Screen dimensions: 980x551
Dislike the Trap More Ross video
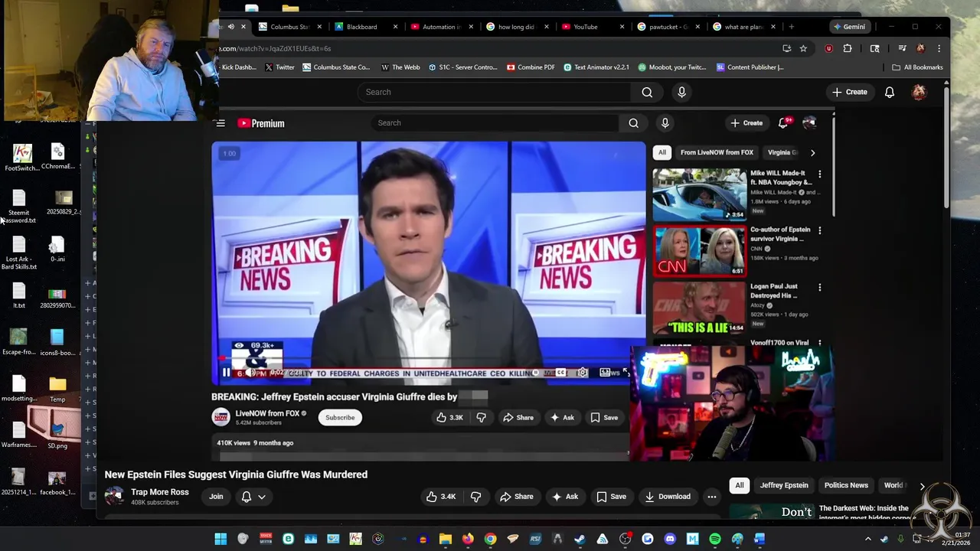pyautogui.click(x=475, y=497)
